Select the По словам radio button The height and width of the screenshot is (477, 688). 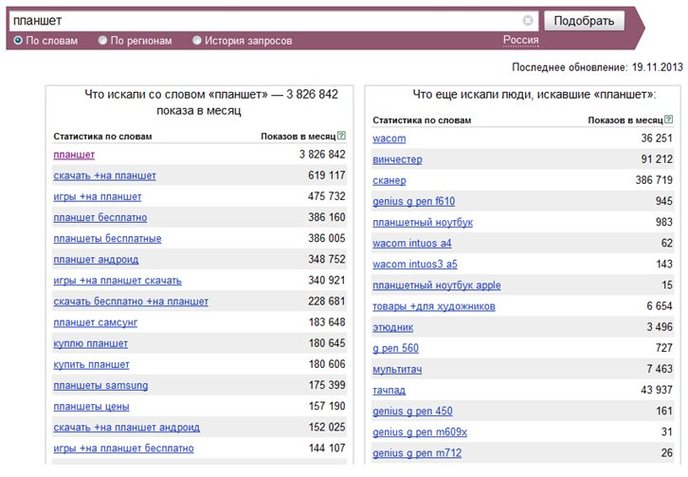click(x=18, y=40)
